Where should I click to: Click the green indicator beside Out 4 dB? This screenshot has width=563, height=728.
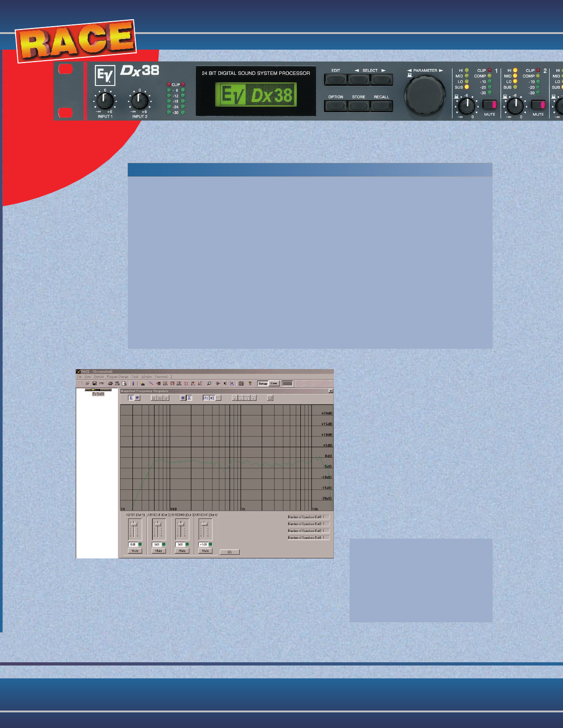point(211,544)
